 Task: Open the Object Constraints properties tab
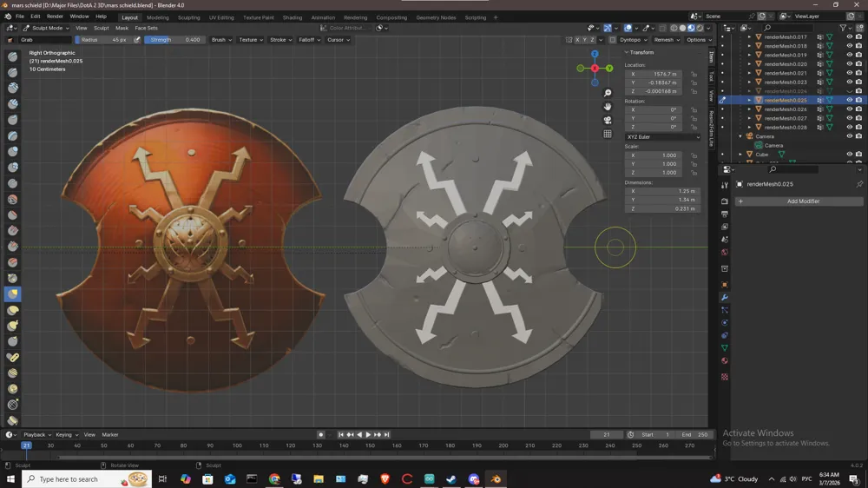click(725, 336)
